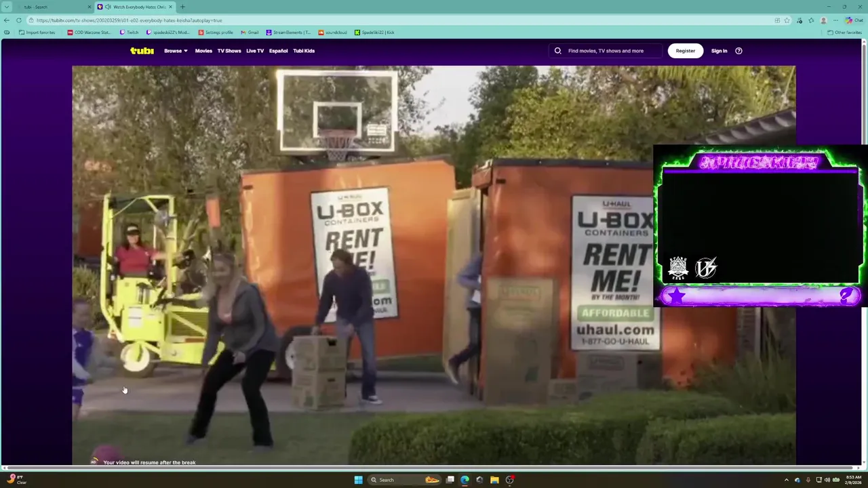Screen dimensions: 868x488
Task: Refresh the page
Action: point(18,20)
